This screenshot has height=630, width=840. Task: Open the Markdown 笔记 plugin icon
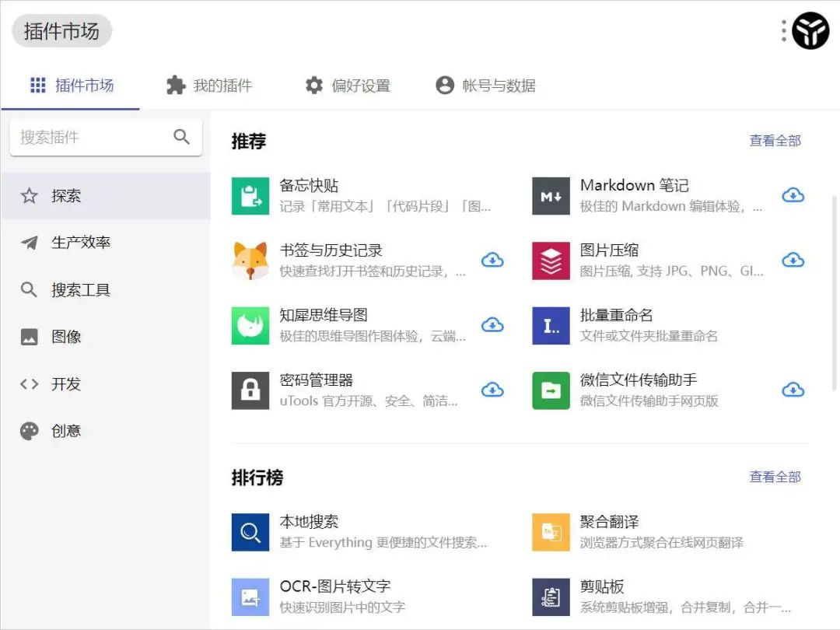point(550,197)
